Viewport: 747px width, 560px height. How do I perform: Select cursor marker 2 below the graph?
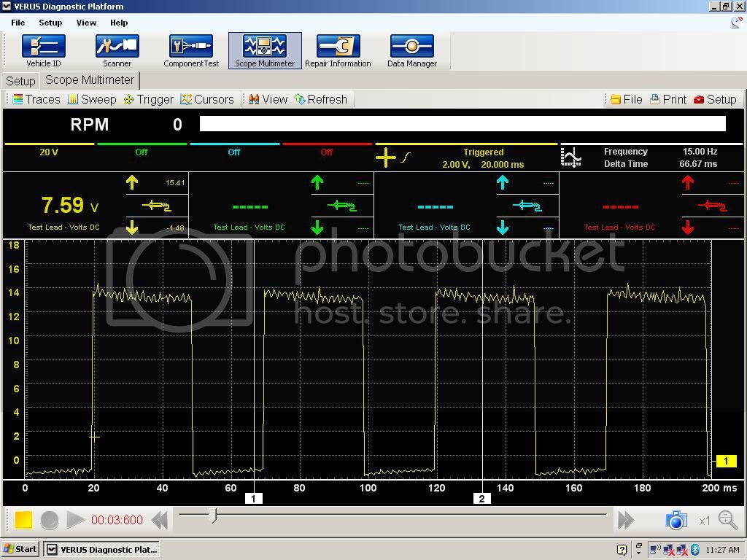click(481, 499)
